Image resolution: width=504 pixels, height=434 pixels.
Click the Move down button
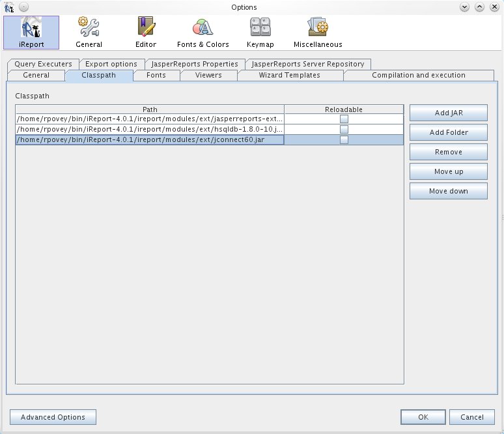coord(449,191)
